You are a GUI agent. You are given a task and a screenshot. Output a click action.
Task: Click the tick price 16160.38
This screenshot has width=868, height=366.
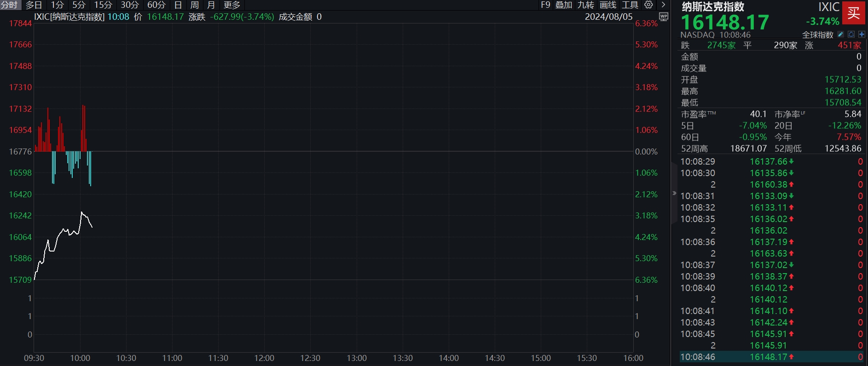tap(769, 184)
